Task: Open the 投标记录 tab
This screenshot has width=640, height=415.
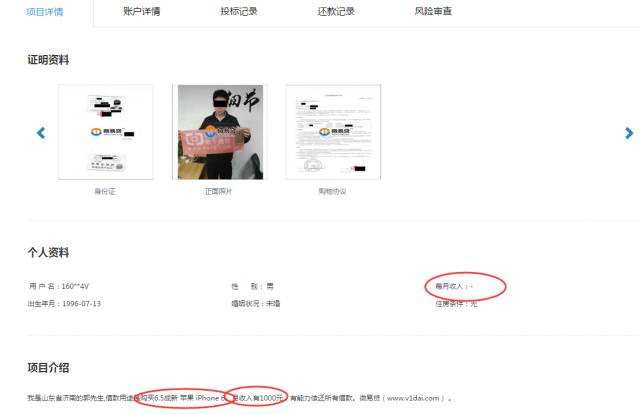Action: [x=239, y=11]
